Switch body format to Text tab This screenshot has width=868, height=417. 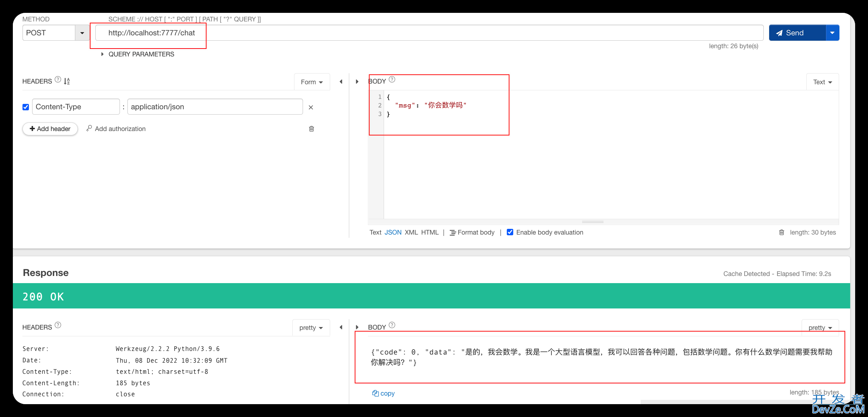pyautogui.click(x=375, y=232)
